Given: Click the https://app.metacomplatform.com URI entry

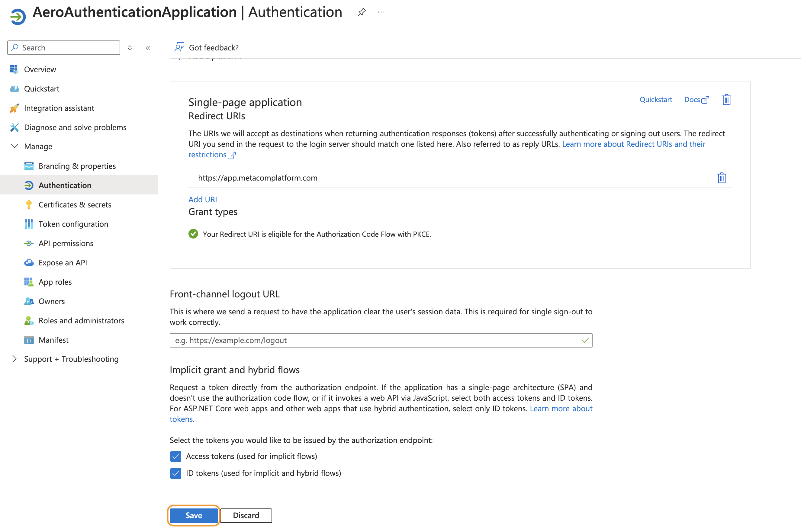Looking at the screenshot, I should [x=258, y=178].
